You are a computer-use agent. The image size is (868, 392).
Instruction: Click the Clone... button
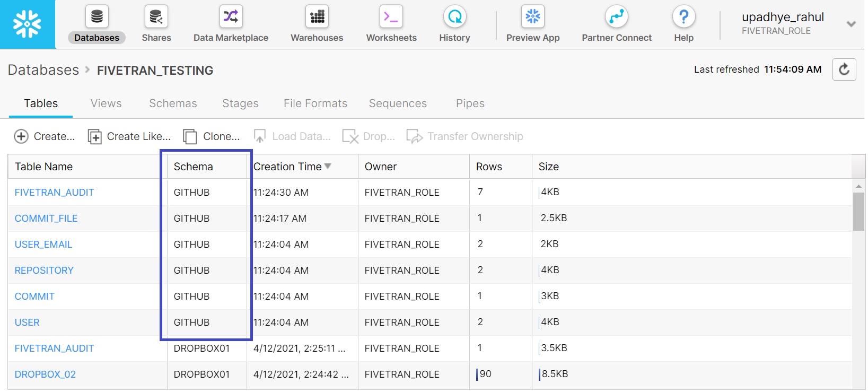[211, 136]
